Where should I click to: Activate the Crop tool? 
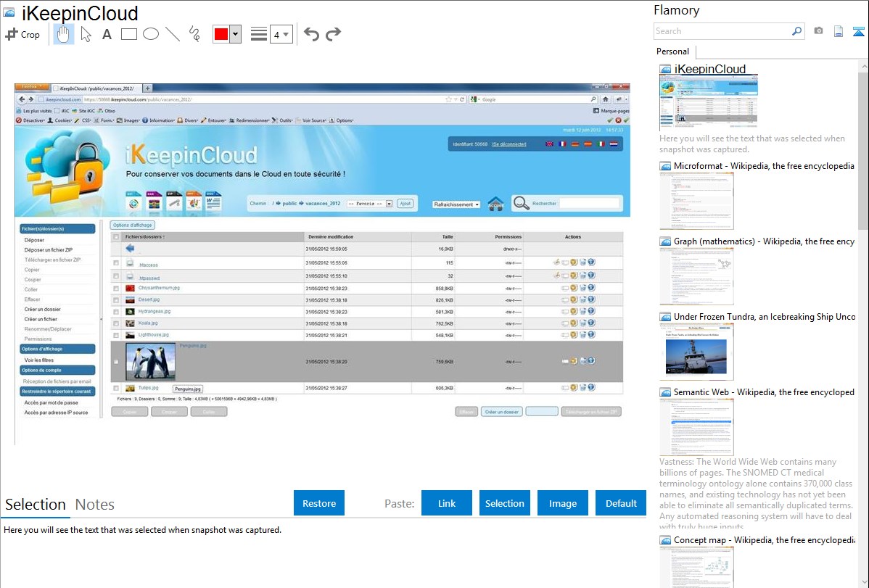click(x=22, y=34)
